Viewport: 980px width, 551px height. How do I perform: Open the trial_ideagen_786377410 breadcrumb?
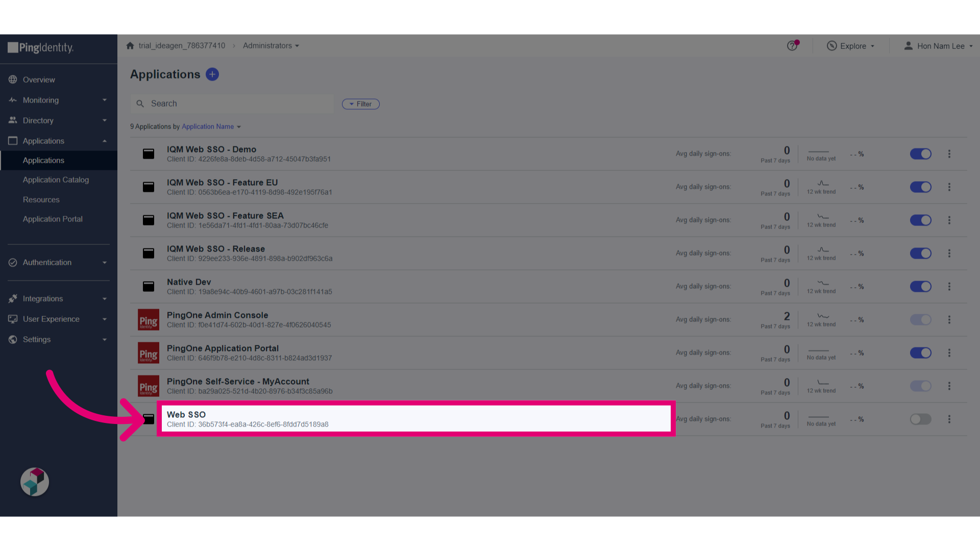click(x=182, y=45)
